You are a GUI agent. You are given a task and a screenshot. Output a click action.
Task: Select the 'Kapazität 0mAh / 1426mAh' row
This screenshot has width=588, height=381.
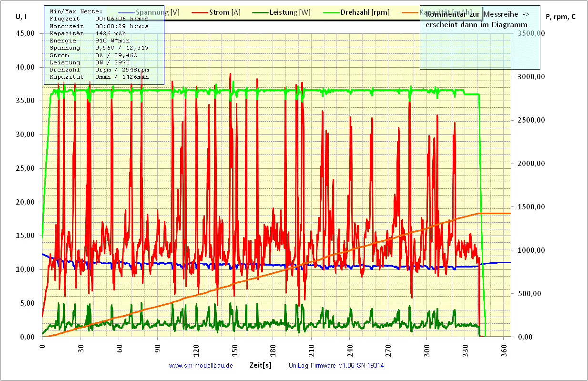pyautogui.click(x=99, y=77)
